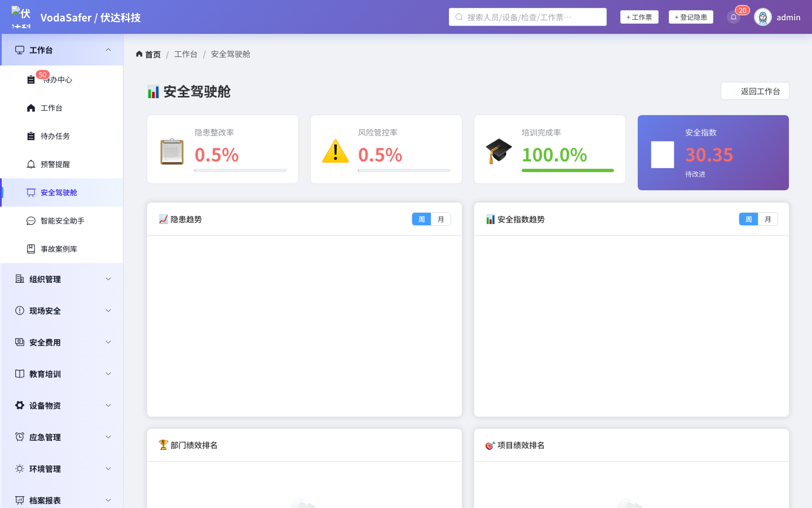Expand the 档案报表 menu chevron
The image size is (812, 508).
click(x=108, y=500)
